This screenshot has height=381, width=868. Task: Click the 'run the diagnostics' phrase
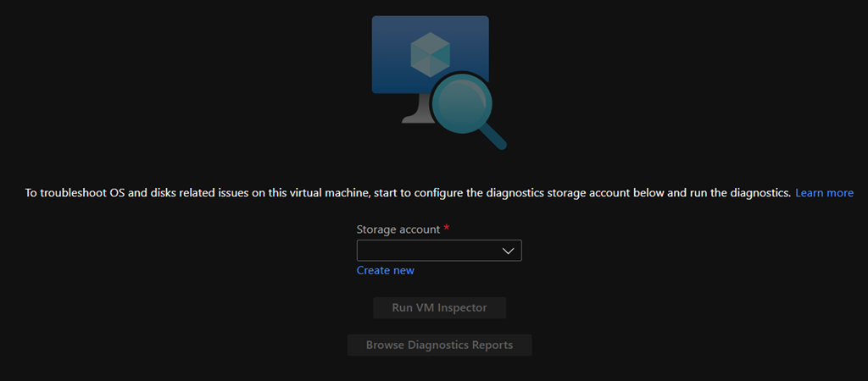click(737, 193)
